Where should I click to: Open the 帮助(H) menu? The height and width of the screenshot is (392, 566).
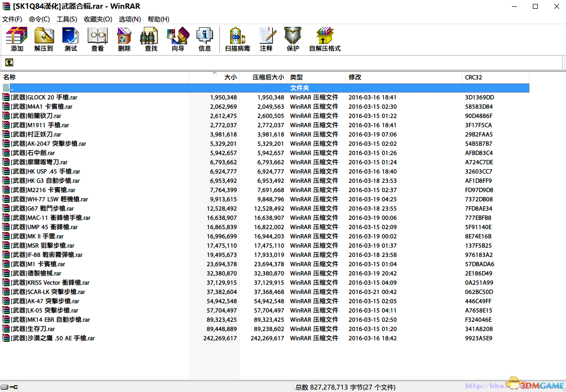click(158, 19)
